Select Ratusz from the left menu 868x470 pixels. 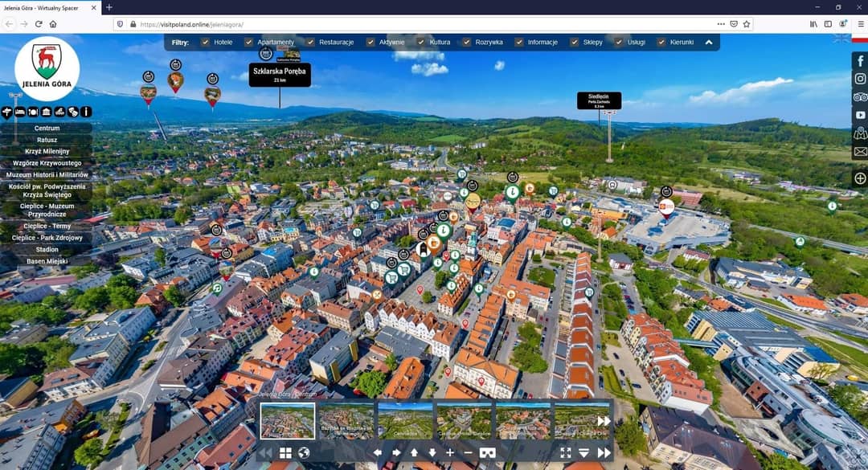(x=47, y=140)
